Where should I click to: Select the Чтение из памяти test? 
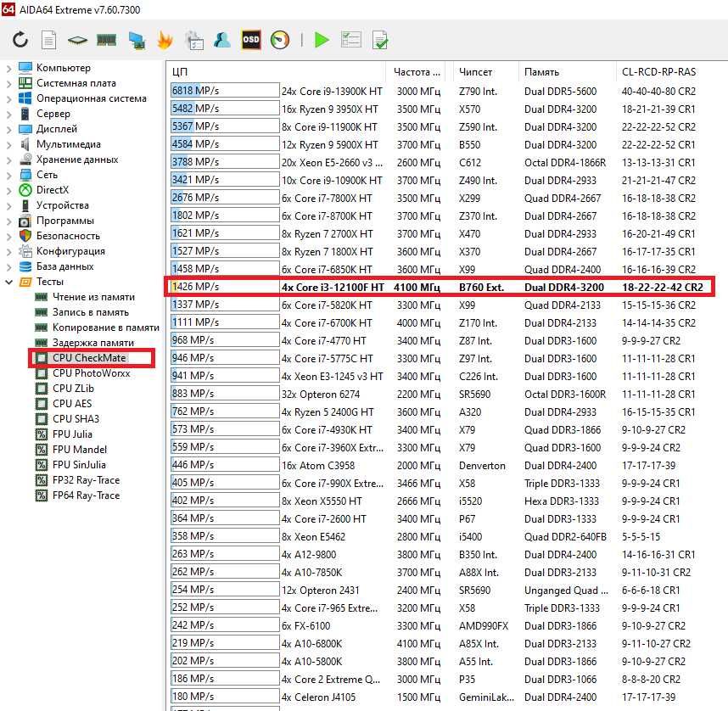[93, 297]
